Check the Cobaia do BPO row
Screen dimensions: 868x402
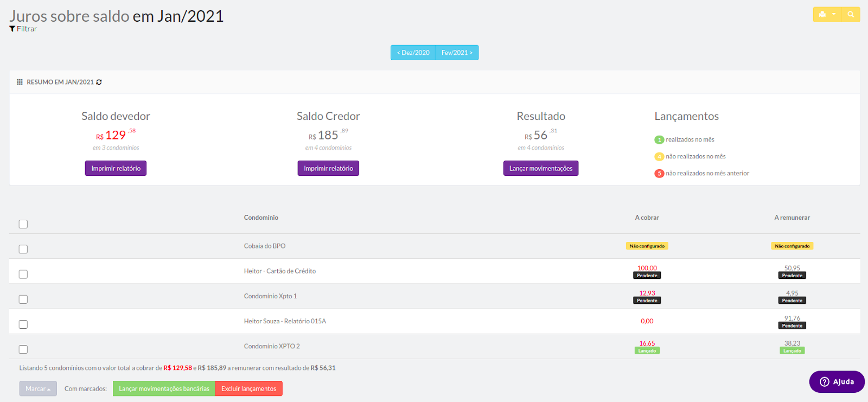23,249
